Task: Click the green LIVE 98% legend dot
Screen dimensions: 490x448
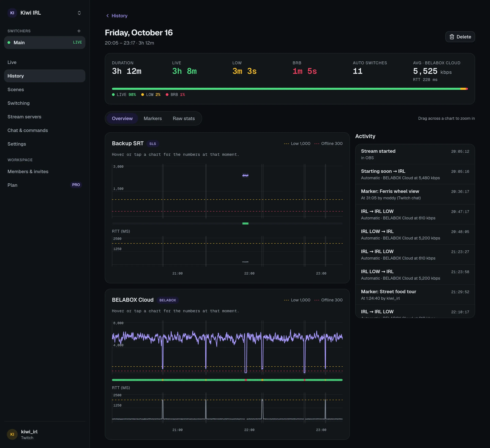Action: coord(113,95)
